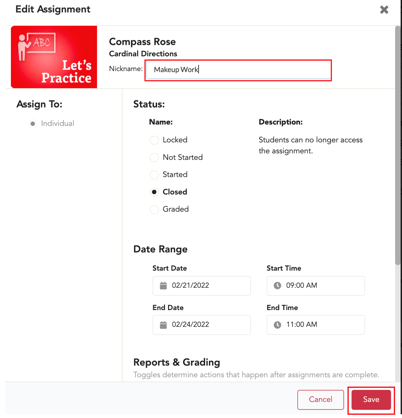The height and width of the screenshot is (418, 402).
Task: Select the Individual assign-to option
Action: point(33,124)
